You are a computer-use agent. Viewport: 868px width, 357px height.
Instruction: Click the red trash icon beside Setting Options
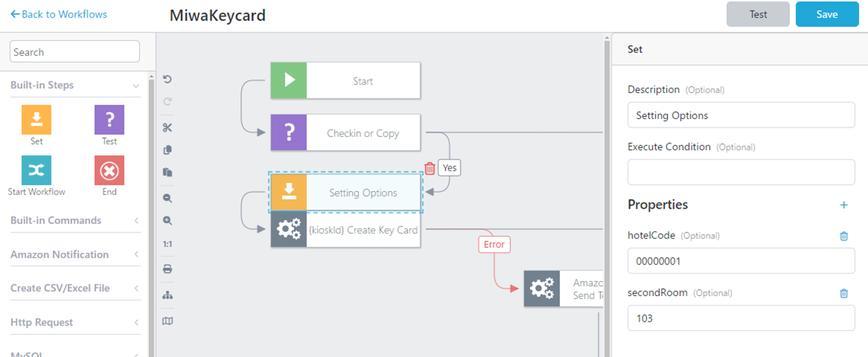tap(430, 168)
